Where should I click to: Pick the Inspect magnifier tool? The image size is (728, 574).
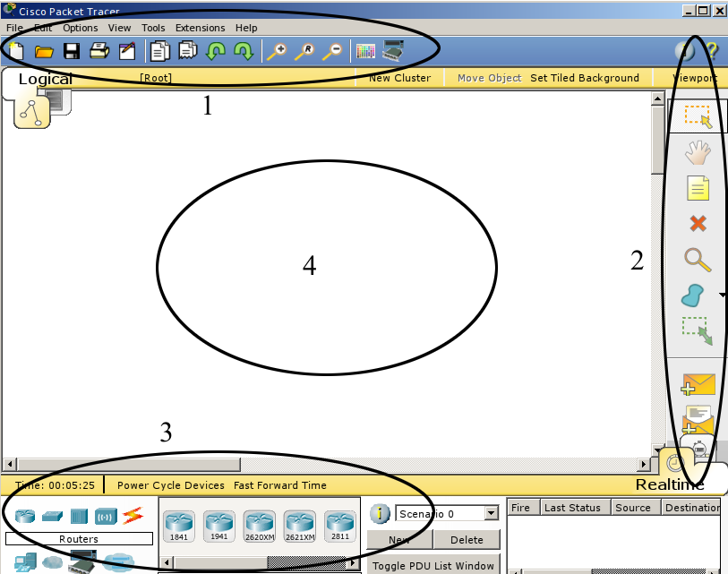click(x=698, y=260)
